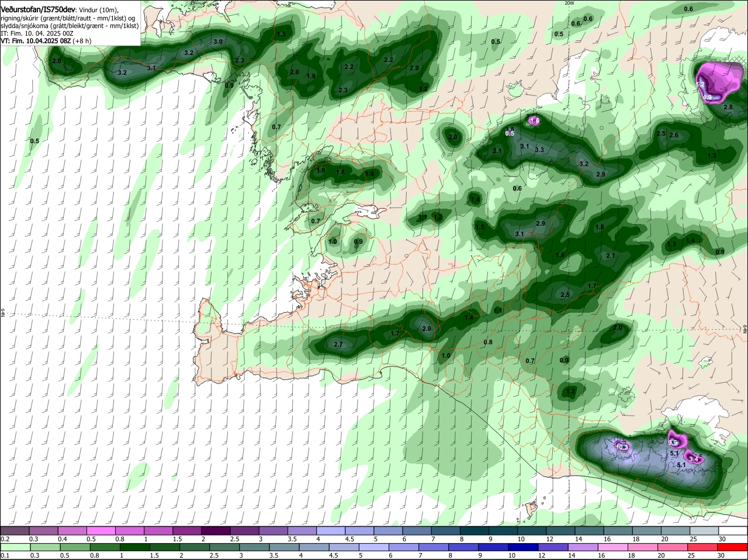The width and height of the screenshot is (748, 560).
Task: Click the 0.2 swatch in upper legend row
Action: 15,530
